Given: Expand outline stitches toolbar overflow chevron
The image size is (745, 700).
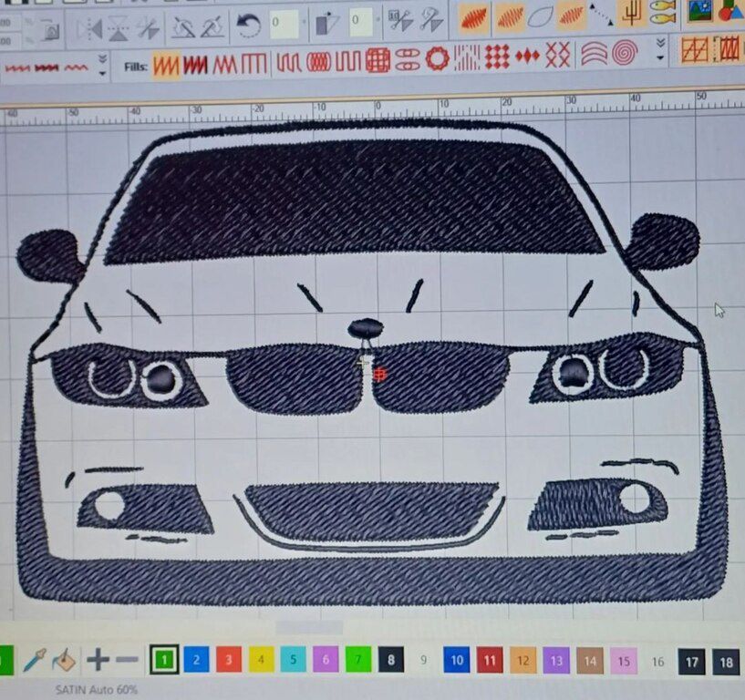Looking at the screenshot, I should [x=102, y=65].
